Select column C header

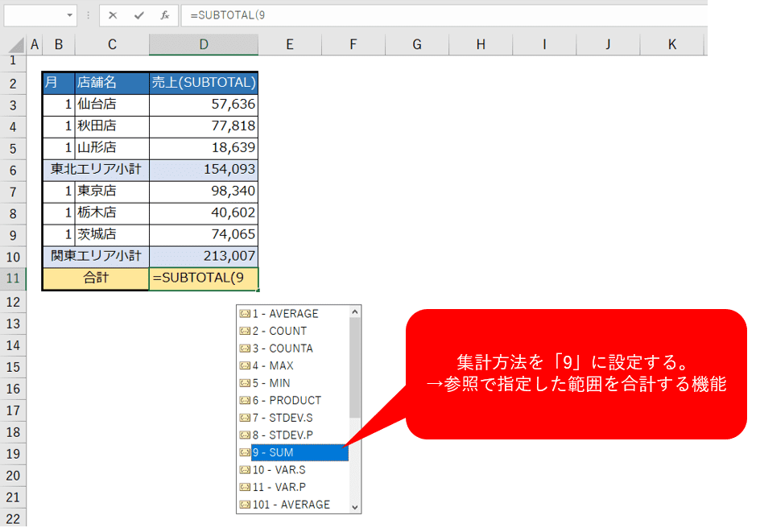(112, 44)
